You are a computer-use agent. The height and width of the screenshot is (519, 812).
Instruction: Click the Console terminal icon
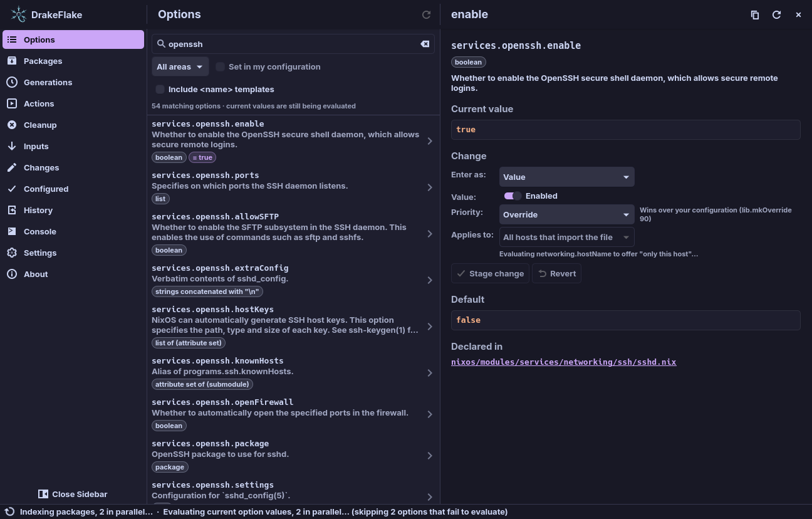click(12, 231)
